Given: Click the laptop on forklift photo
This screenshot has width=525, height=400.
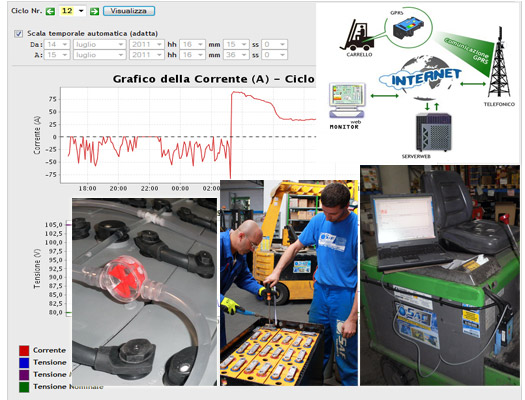Looking at the screenshot, I should tap(440, 275).
